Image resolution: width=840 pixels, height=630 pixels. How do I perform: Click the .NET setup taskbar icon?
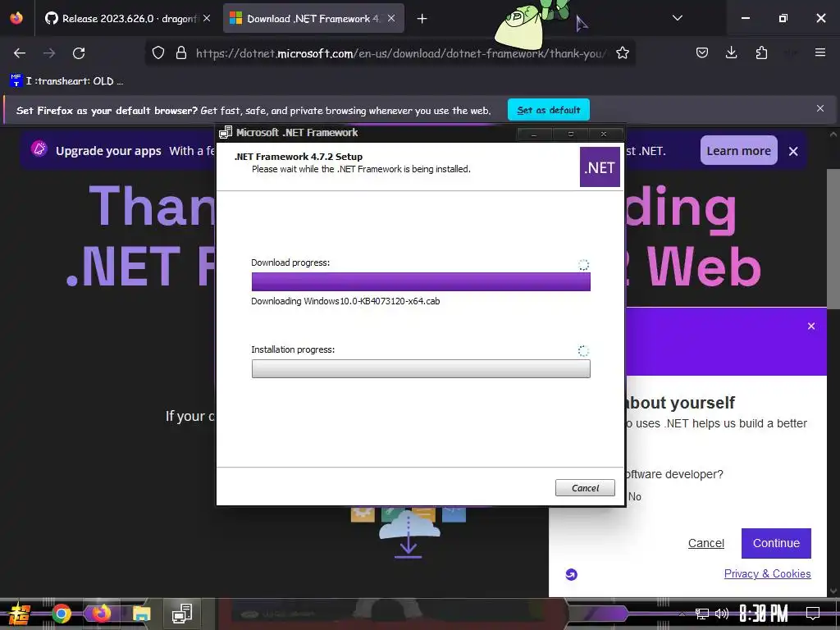point(182,614)
